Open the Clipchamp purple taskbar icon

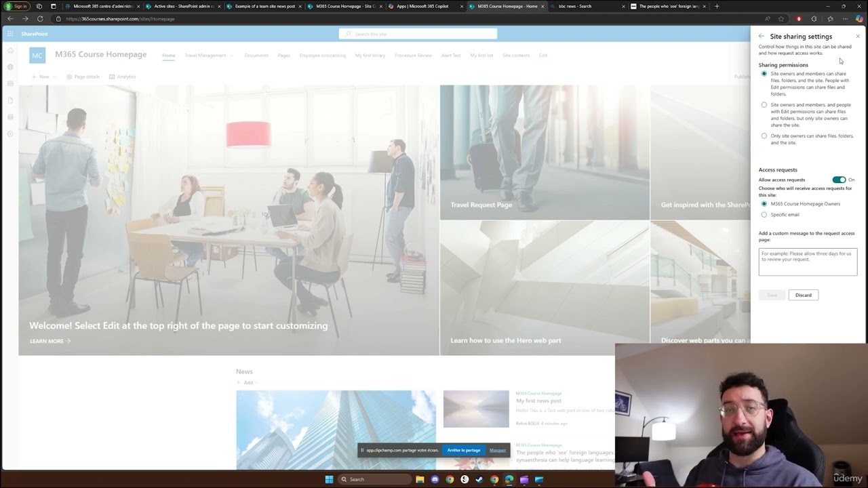pyautogui.click(x=524, y=479)
